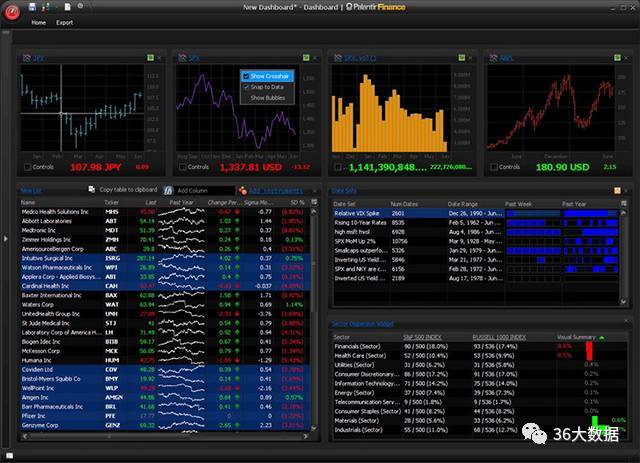
Task: Click the green icon on the purple-line chart header
Action: click(x=306, y=58)
